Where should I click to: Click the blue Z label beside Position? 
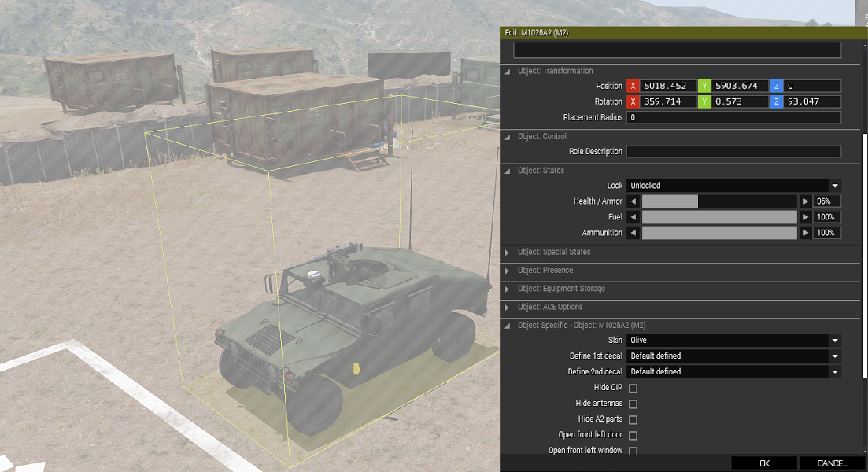(x=776, y=86)
